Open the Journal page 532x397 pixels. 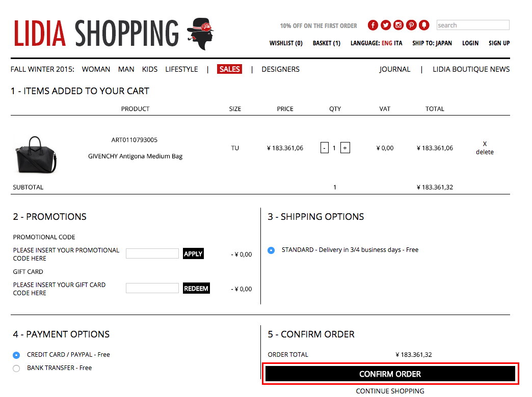click(394, 69)
